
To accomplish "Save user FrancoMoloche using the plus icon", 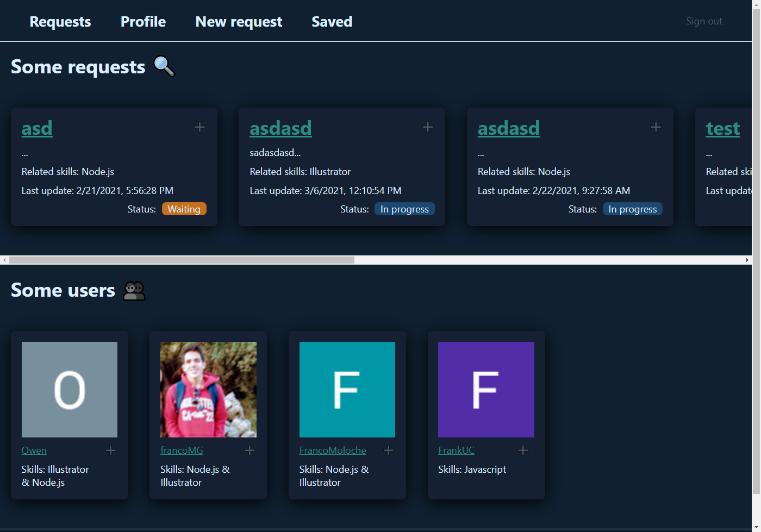I will [389, 450].
